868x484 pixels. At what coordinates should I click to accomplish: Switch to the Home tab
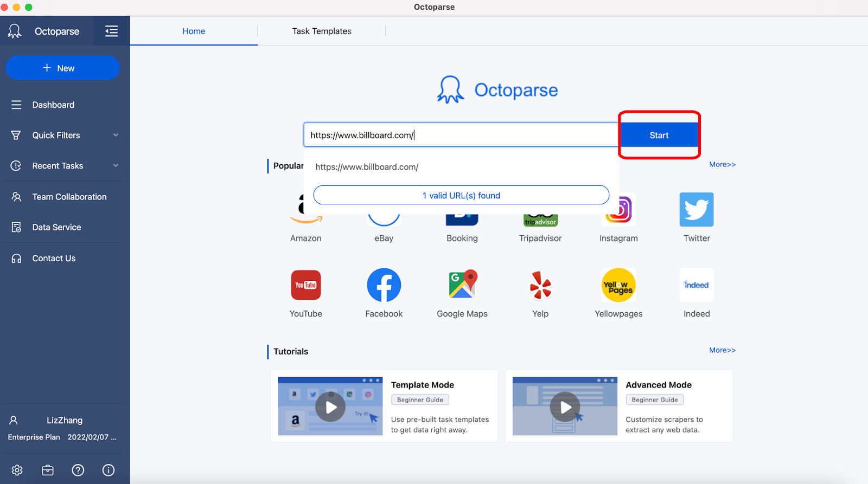pyautogui.click(x=194, y=31)
